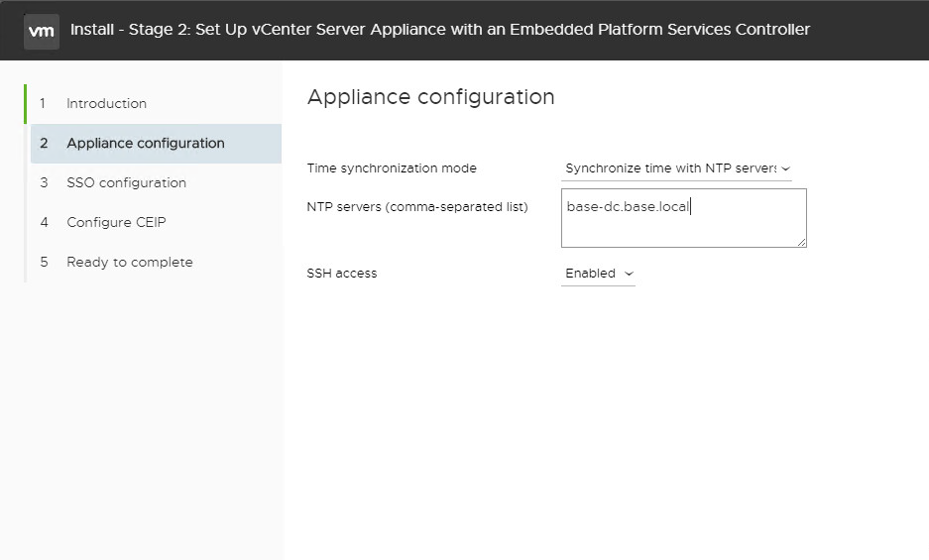Click the NTP servers field label
The width and height of the screenshot is (929, 560).
tap(417, 207)
